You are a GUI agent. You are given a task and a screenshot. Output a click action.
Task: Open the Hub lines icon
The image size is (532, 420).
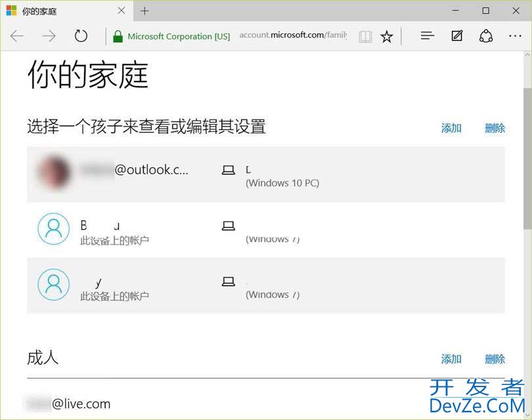tap(427, 35)
